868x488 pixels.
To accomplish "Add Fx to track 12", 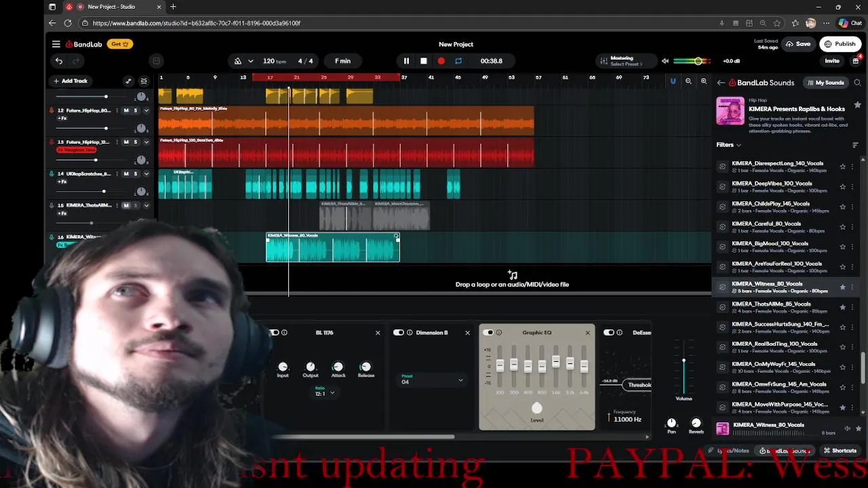I will (x=62, y=119).
